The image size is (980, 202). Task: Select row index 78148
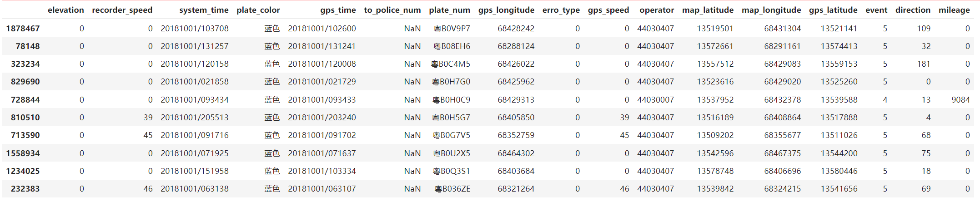pyautogui.click(x=27, y=46)
